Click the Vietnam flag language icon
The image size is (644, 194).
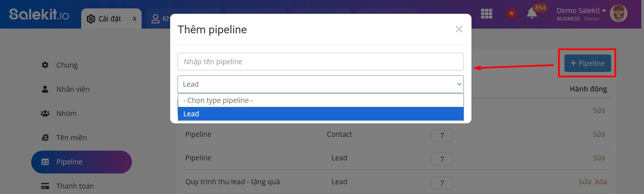[x=511, y=14]
